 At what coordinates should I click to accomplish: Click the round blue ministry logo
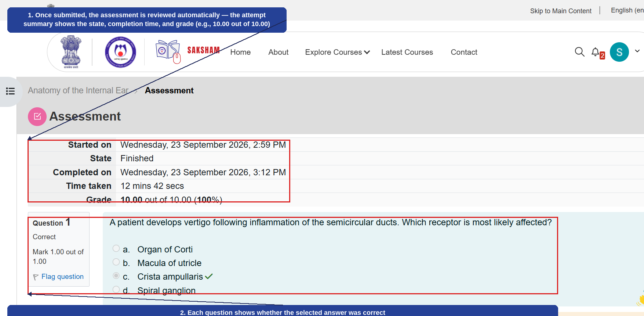pos(120,52)
